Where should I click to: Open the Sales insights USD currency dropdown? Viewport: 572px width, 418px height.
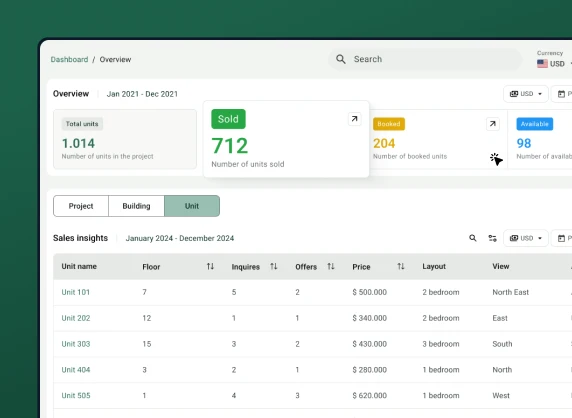click(x=526, y=238)
